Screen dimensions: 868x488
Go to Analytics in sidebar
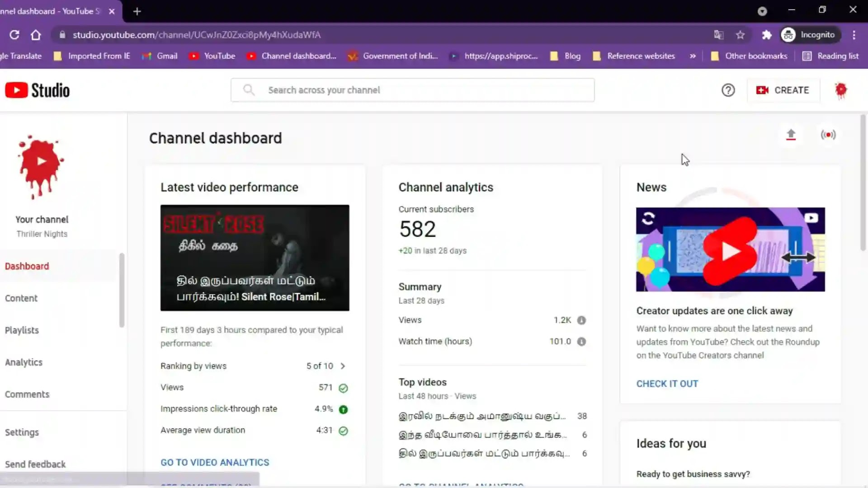point(24,362)
